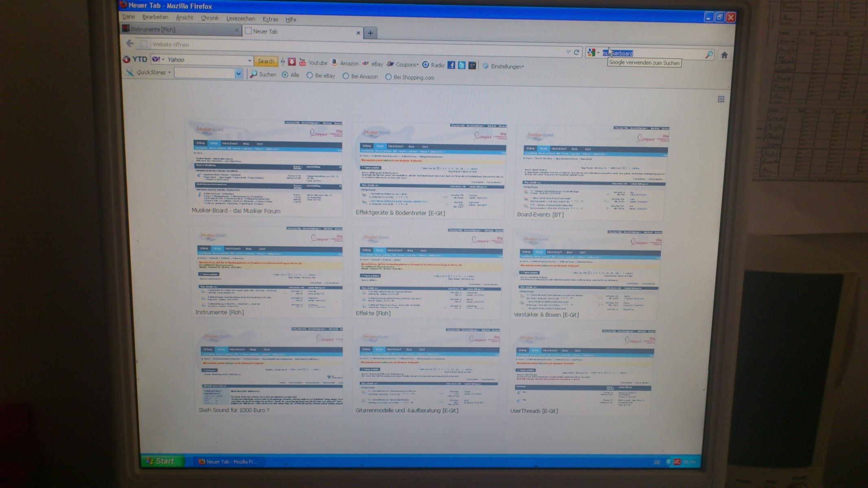Select the Bei eBay radio option
The image size is (868, 488).
(x=309, y=75)
